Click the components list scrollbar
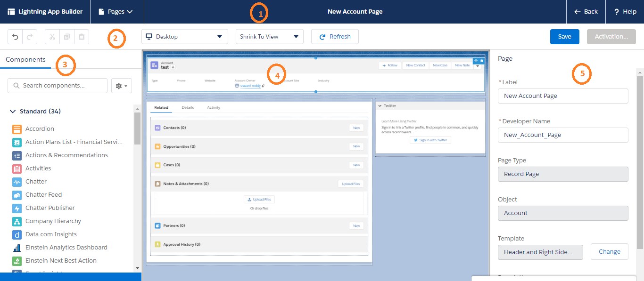 [137, 128]
